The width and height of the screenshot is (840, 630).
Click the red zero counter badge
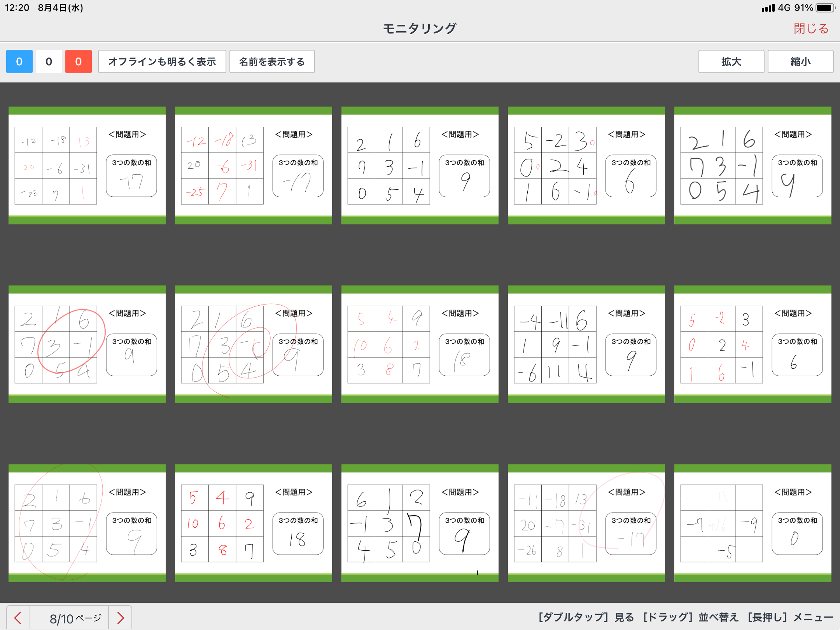[x=78, y=61]
